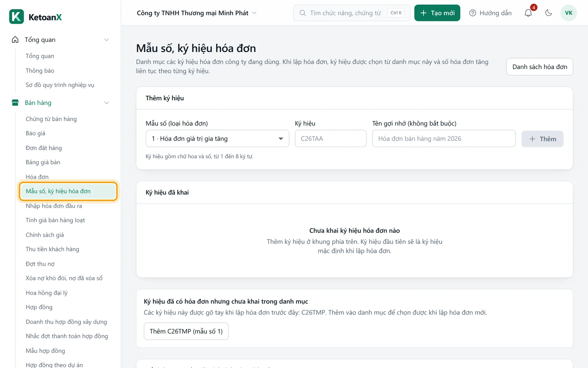Click the Thêm button
Image resolution: width=588 pixels, height=368 pixels.
[542, 139]
